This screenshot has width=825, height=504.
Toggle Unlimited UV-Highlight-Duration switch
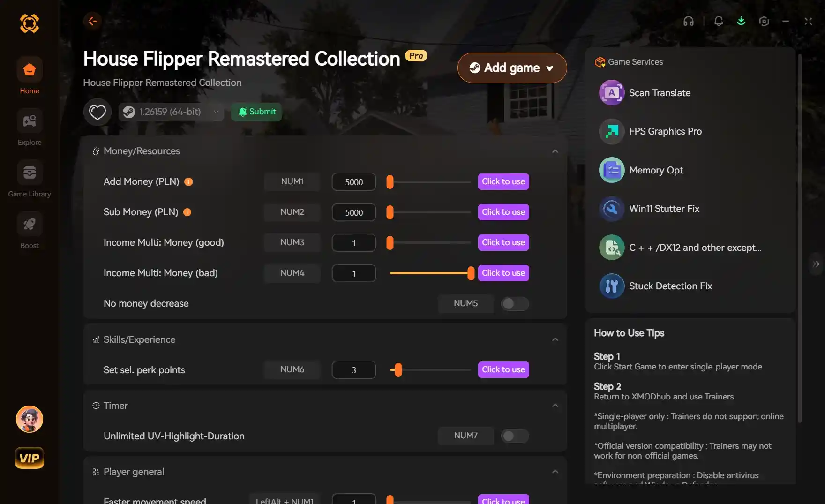click(515, 436)
